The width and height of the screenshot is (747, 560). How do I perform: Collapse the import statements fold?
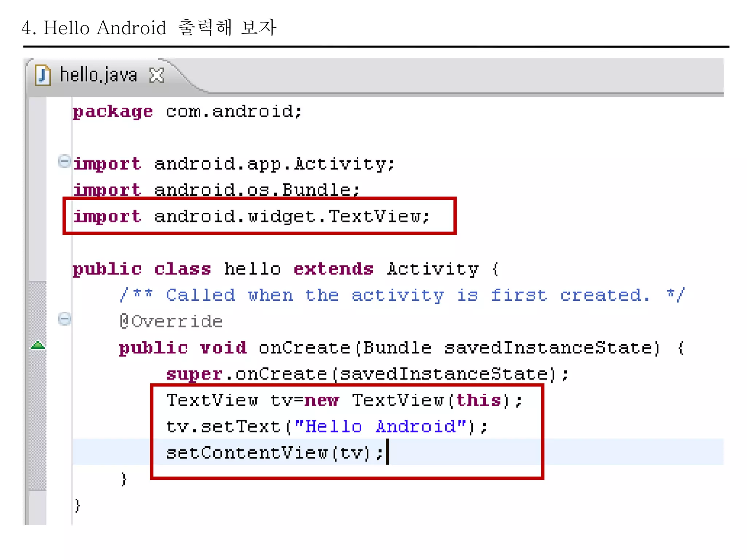coord(65,161)
